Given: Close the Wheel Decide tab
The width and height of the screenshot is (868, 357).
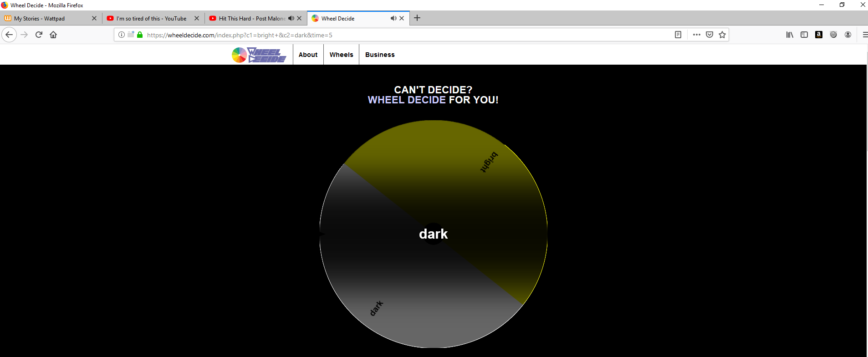Looking at the screenshot, I should pos(402,19).
